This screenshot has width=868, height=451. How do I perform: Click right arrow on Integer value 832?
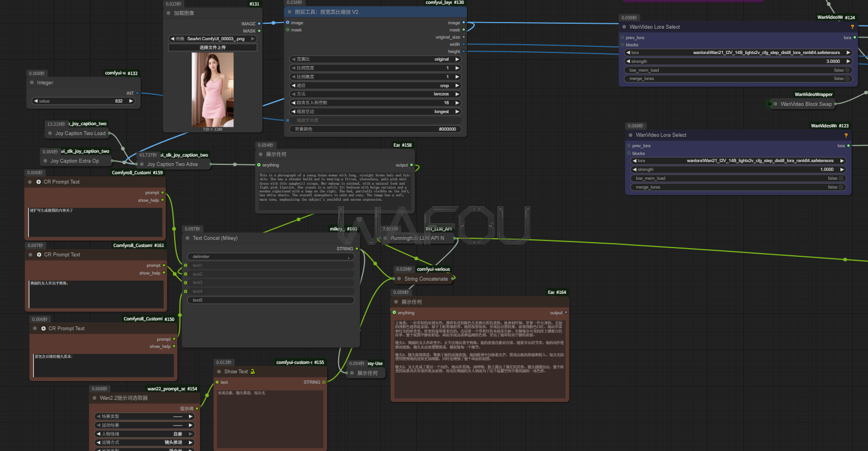tap(131, 101)
